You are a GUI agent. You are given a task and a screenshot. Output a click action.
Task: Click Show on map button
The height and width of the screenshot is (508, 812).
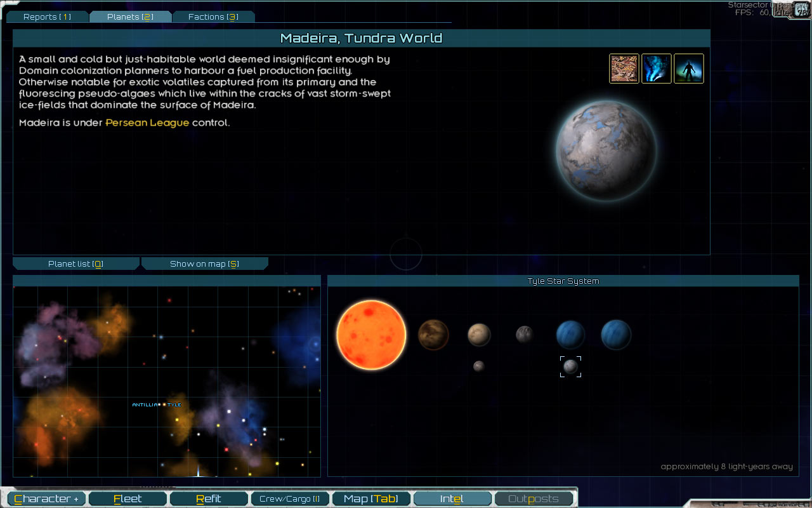click(204, 264)
